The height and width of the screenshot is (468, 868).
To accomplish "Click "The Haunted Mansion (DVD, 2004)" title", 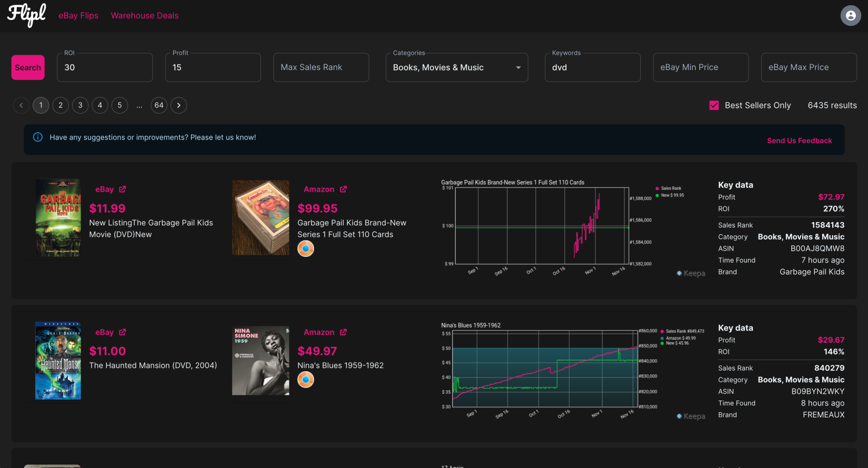I will tap(153, 365).
